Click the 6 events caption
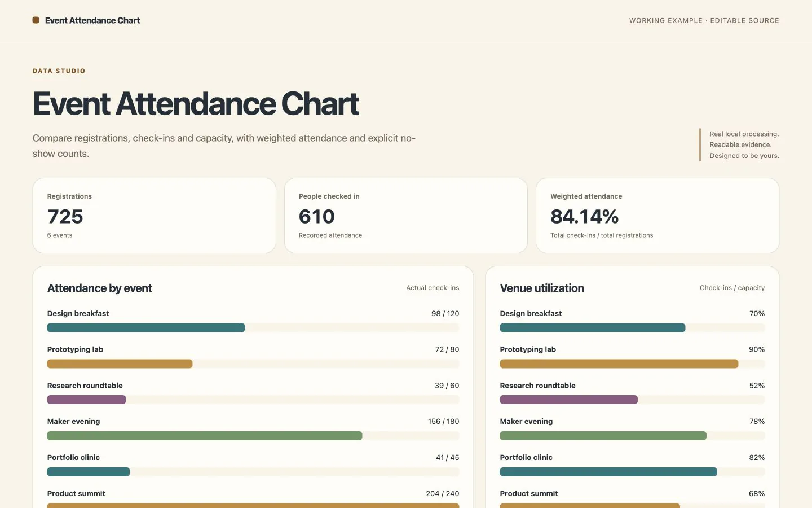Image resolution: width=812 pixels, height=508 pixels. [60, 235]
